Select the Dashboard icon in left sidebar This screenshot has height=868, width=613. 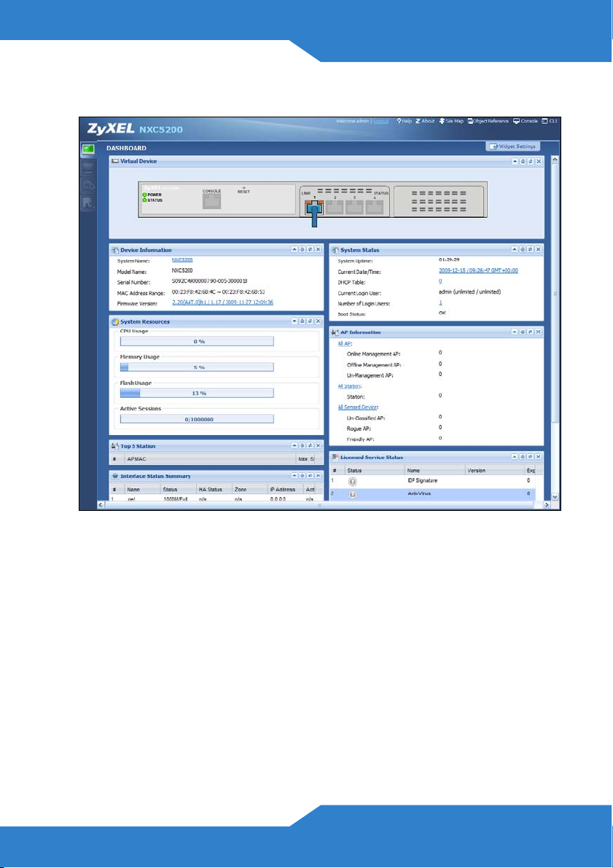[x=88, y=149]
